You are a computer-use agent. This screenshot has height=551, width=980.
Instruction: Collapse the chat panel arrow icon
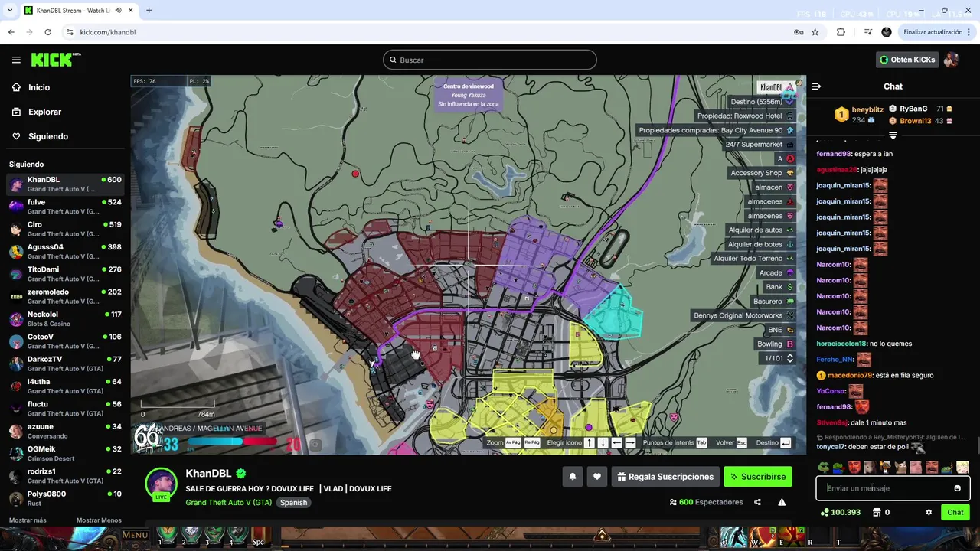coord(816,86)
